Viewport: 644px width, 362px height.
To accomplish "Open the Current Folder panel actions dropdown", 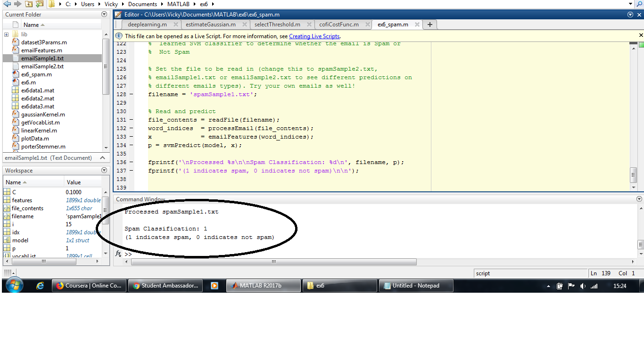I will pyautogui.click(x=104, y=15).
